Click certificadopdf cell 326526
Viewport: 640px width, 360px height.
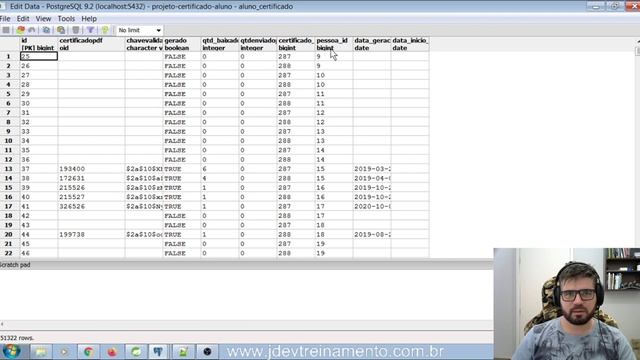91,207
